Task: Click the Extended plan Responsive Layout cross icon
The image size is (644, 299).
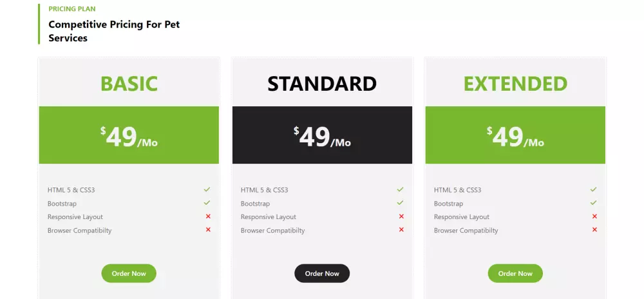Action: pyautogui.click(x=594, y=217)
